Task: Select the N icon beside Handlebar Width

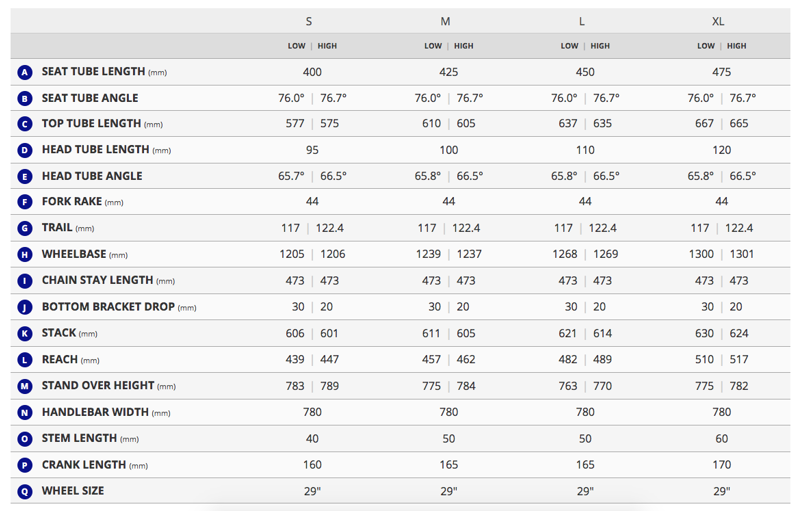Action: tap(25, 412)
